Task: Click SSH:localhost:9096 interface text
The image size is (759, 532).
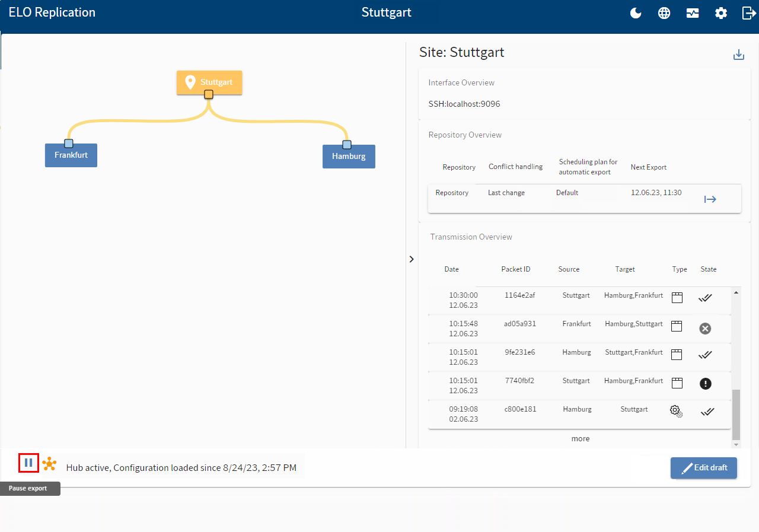Action: (x=464, y=104)
